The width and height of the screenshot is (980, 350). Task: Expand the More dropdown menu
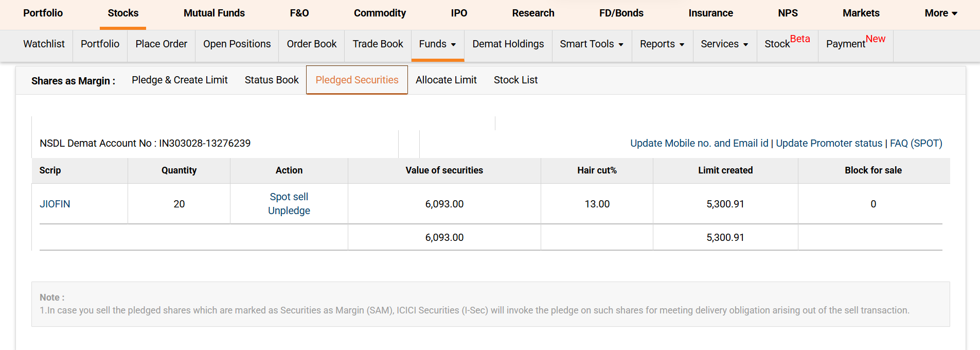940,13
